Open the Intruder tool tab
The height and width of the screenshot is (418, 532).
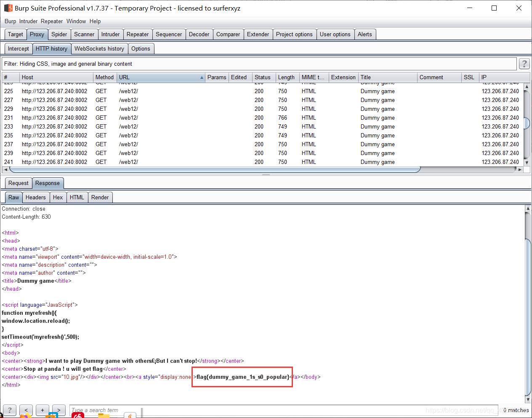coord(111,35)
